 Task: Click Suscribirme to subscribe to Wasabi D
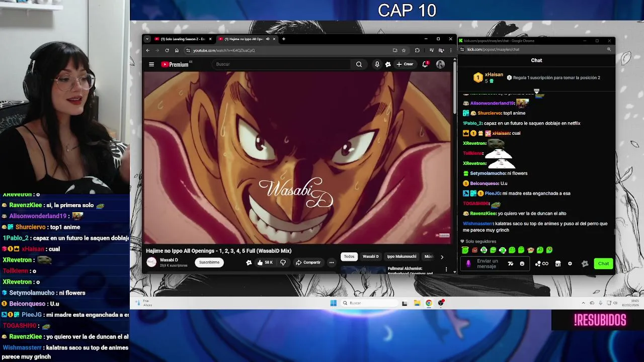[x=209, y=262]
